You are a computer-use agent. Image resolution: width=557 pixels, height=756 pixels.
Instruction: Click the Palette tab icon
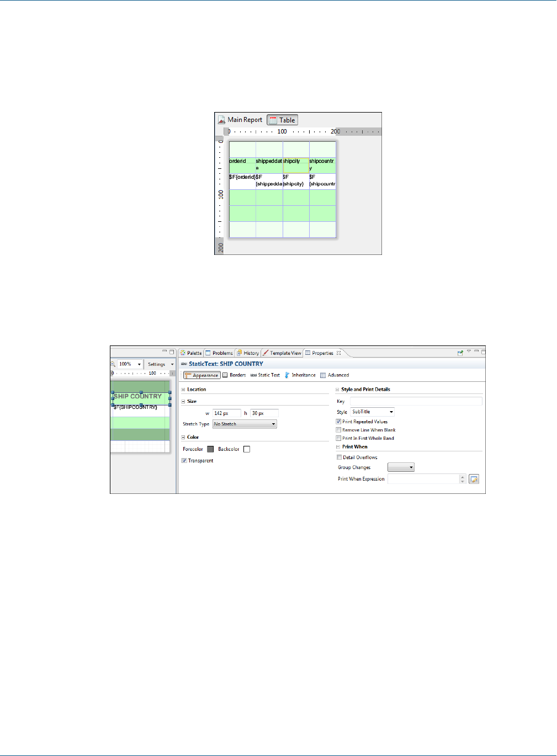click(183, 353)
